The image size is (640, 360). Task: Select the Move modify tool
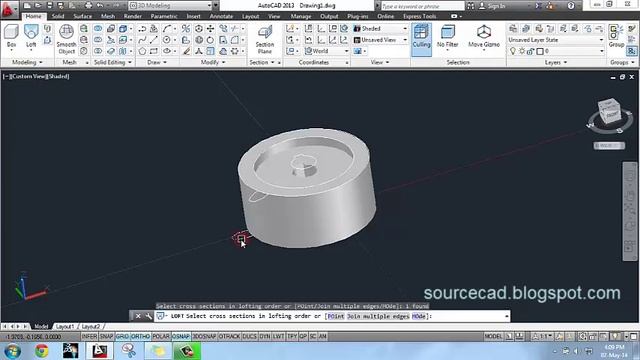coord(210,29)
